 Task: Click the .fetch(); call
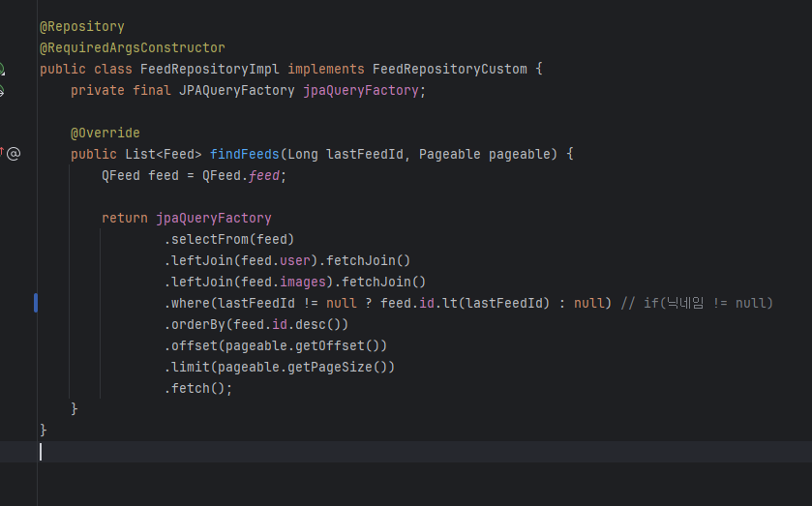pyautogui.click(x=197, y=388)
